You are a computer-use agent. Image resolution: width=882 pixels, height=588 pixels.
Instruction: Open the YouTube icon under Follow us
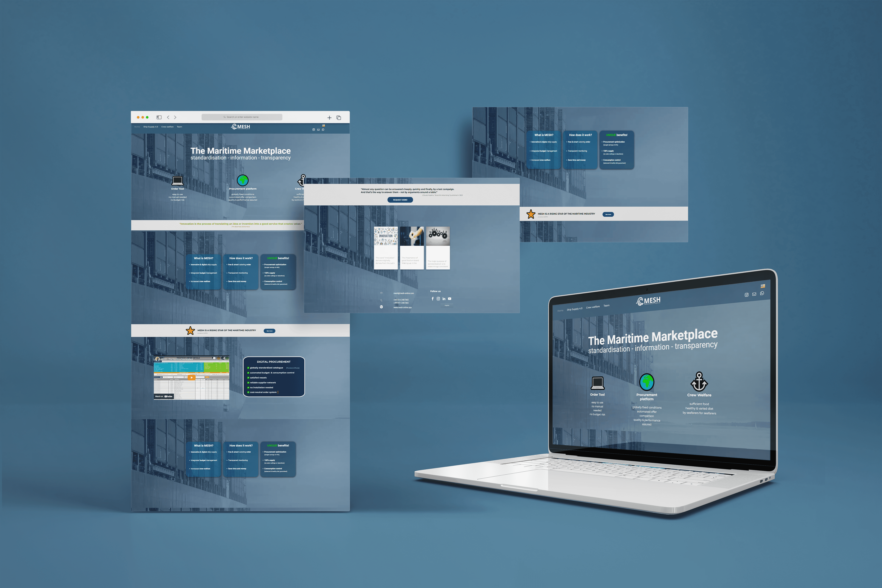(x=450, y=299)
